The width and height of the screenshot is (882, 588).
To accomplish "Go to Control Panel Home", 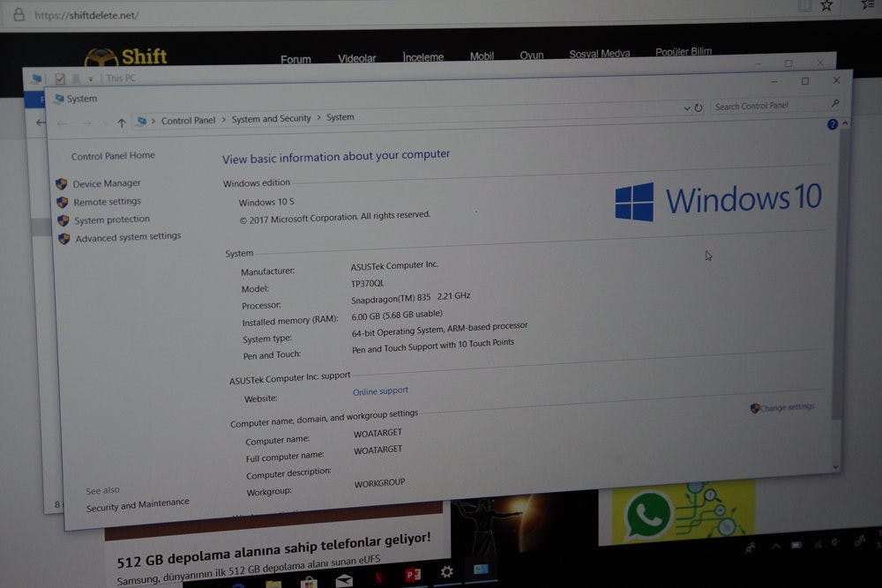I will click(x=113, y=156).
